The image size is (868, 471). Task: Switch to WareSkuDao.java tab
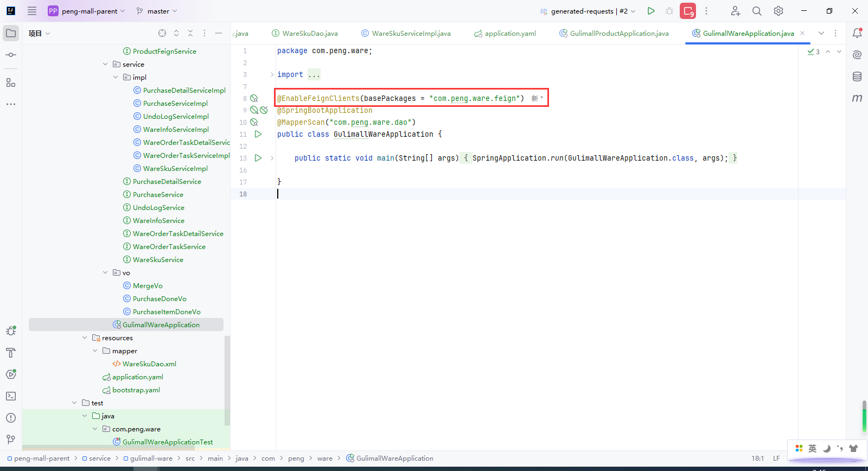[304, 33]
